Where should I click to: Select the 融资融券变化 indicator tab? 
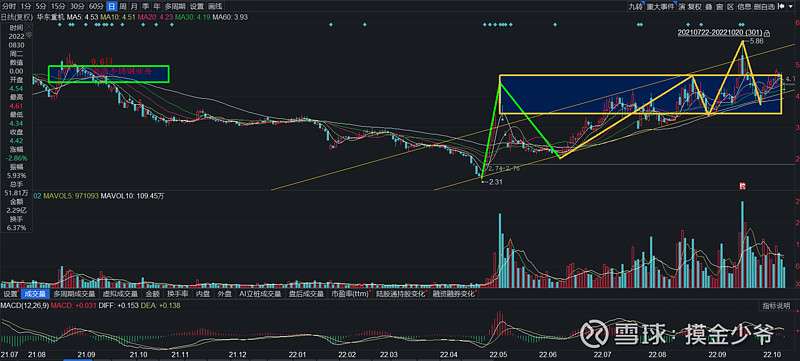pos(455,294)
